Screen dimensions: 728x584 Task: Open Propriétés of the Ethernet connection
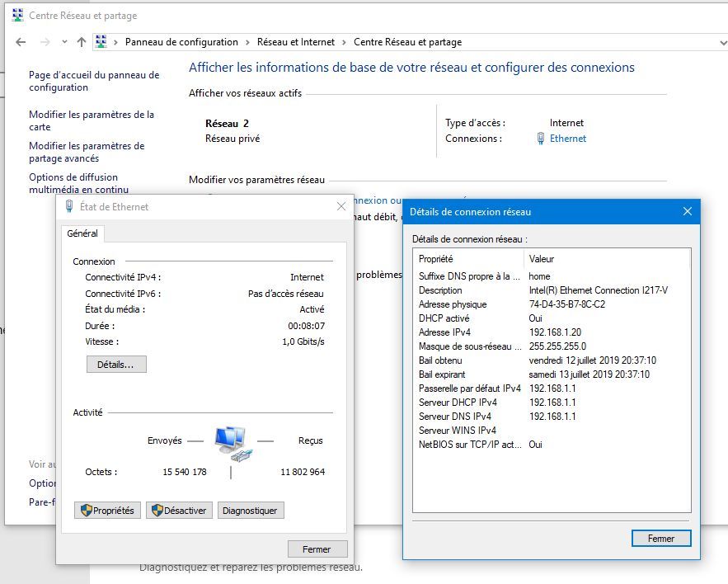coord(107,511)
